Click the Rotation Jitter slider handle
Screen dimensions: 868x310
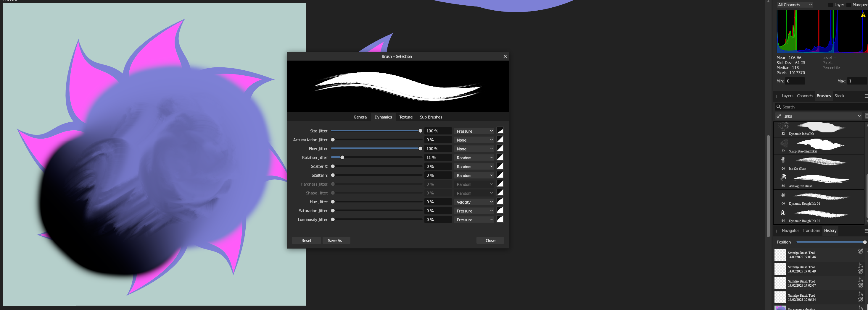click(x=342, y=157)
